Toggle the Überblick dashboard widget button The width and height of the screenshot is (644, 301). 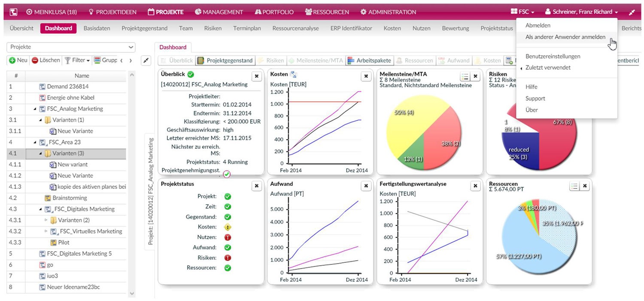click(176, 61)
